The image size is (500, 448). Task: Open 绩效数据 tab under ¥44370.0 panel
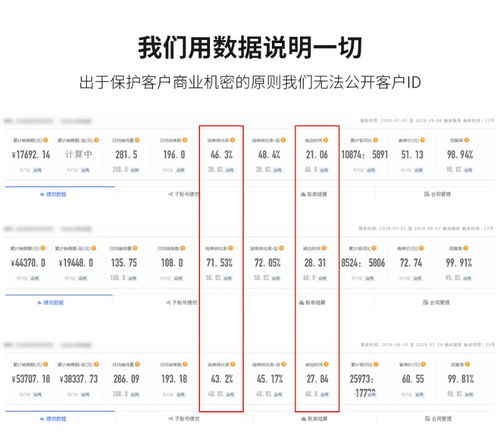[x=51, y=303]
